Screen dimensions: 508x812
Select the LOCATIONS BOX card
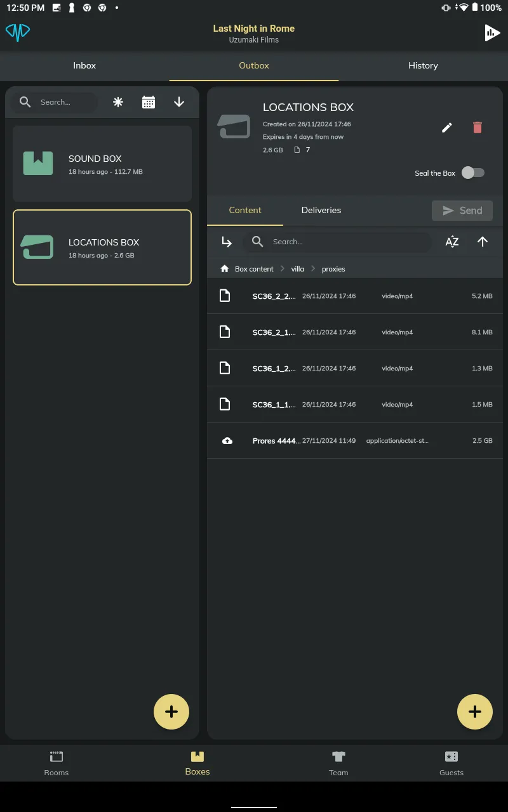point(102,247)
